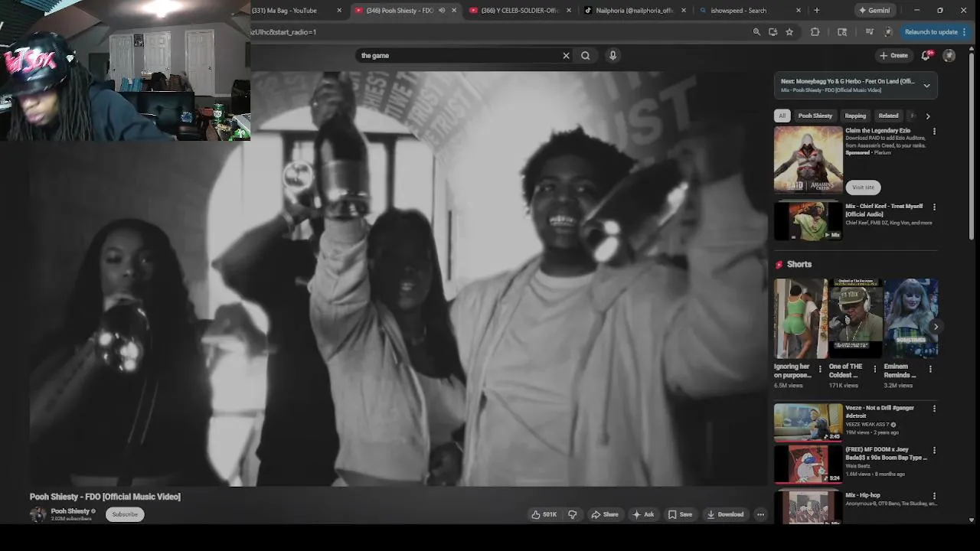
Task: Select the Rapping filter chip
Action: pyautogui.click(x=855, y=116)
